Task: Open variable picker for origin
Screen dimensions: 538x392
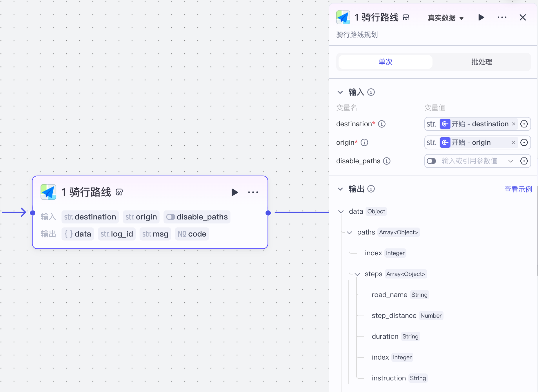Action: [524, 142]
